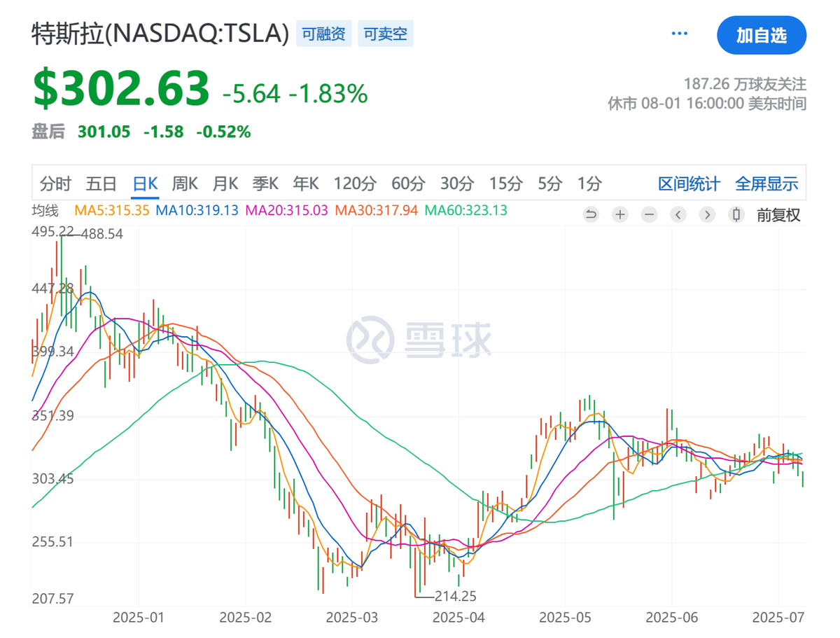This screenshot has height=638, width=840.
Task: Click the 214.25 low-price marker on chart
Action: pyautogui.click(x=455, y=596)
